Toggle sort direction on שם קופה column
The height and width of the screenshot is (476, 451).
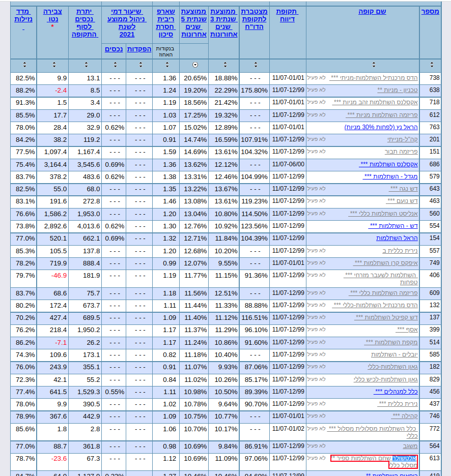(x=374, y=66)
